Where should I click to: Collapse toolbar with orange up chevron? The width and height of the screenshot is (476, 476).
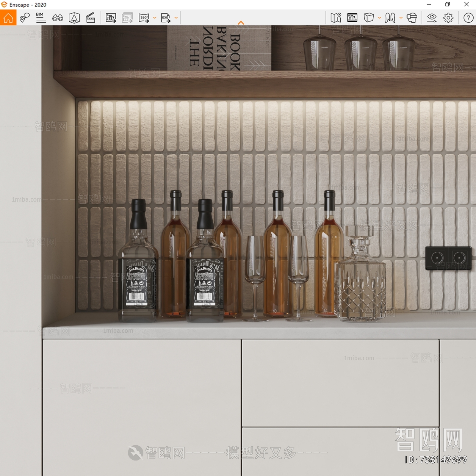(x=241, y=23)
